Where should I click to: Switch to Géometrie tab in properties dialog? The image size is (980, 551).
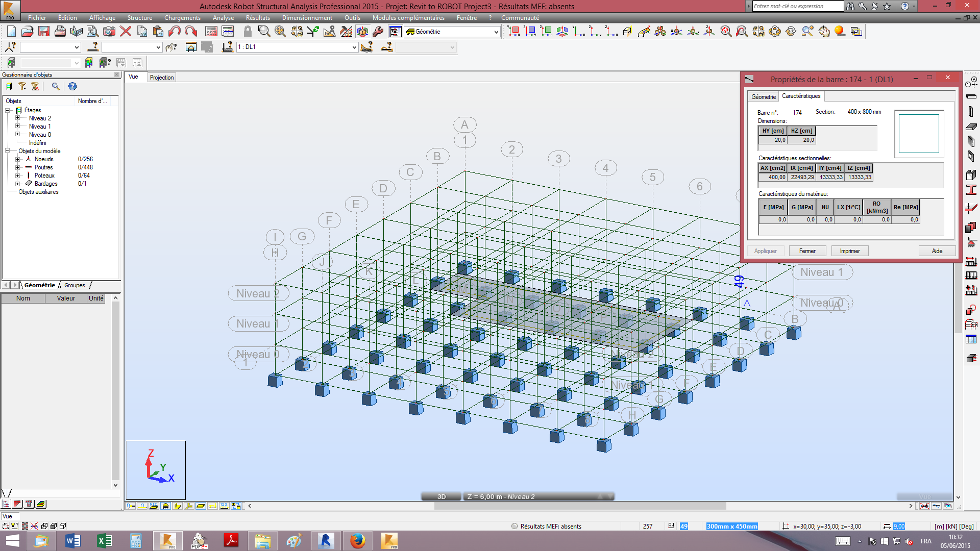764,96
